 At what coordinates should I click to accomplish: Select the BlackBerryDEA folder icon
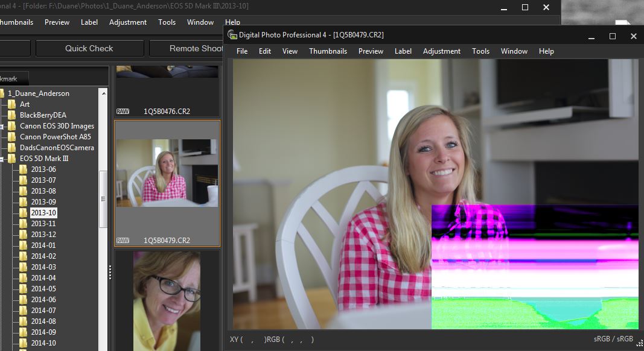[12, 115]
